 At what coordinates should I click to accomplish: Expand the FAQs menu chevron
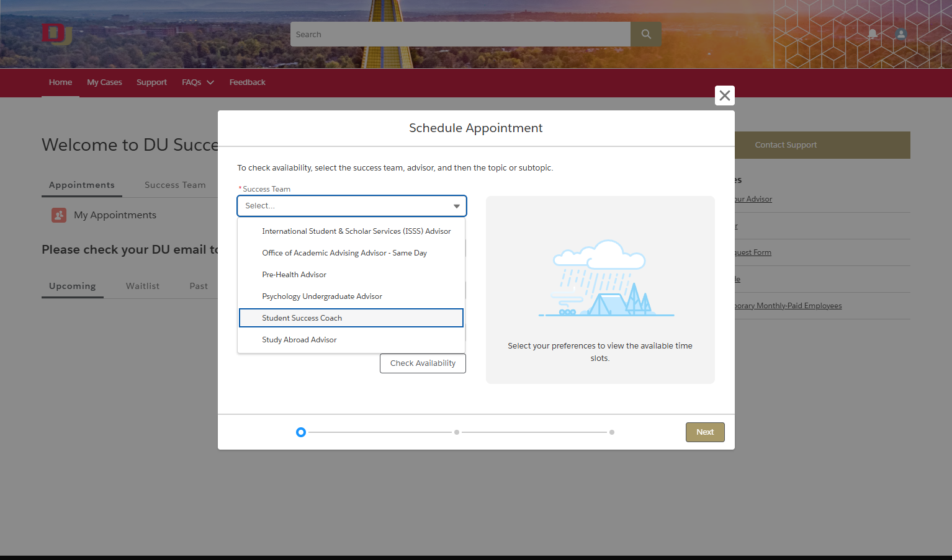coord(210,82)
